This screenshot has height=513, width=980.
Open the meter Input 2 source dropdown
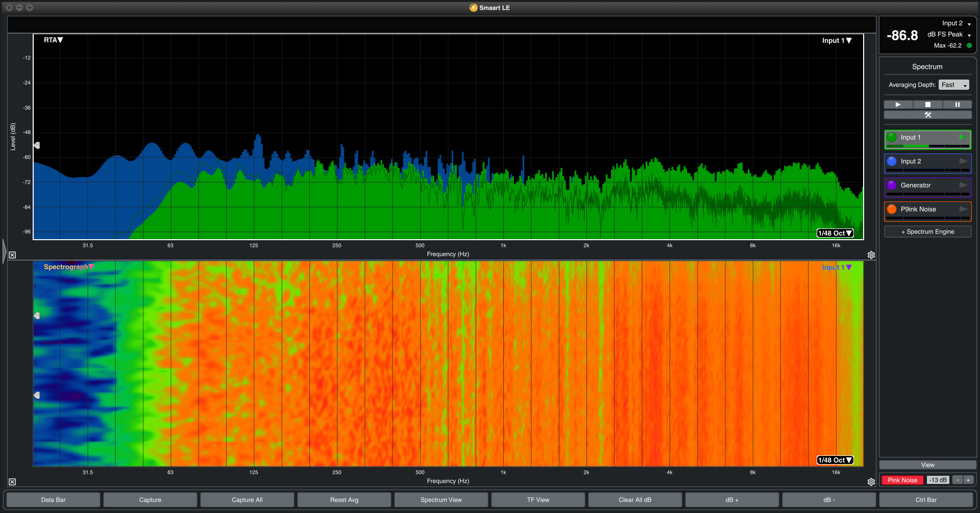pyautogui.click(x=957, y=23)
